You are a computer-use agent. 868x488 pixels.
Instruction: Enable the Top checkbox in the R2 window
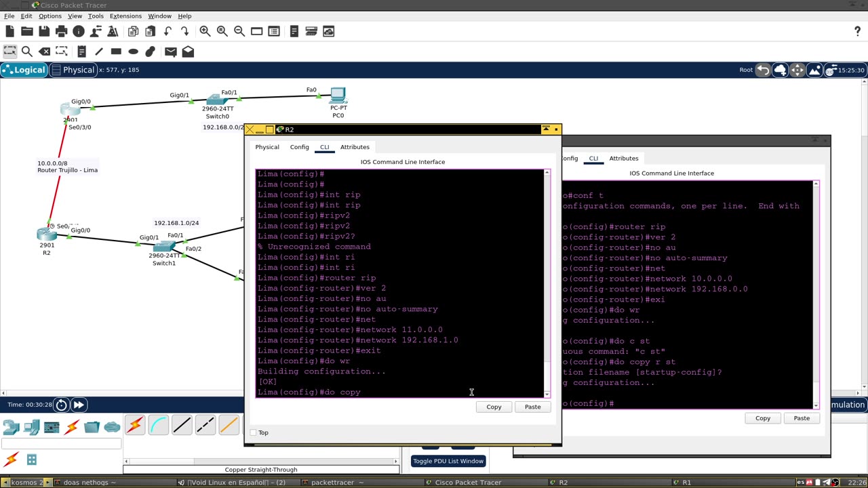coord(254,432)
